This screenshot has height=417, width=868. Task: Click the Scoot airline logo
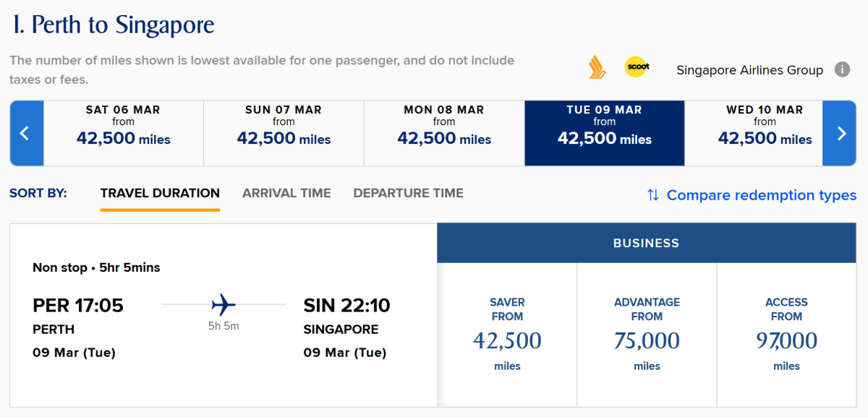point(637,67)
